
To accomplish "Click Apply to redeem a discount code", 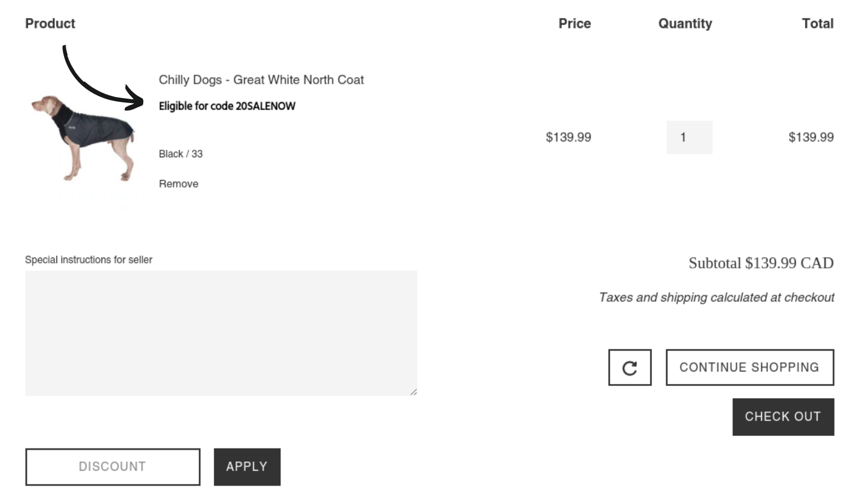I will click(x=247, y=466).
